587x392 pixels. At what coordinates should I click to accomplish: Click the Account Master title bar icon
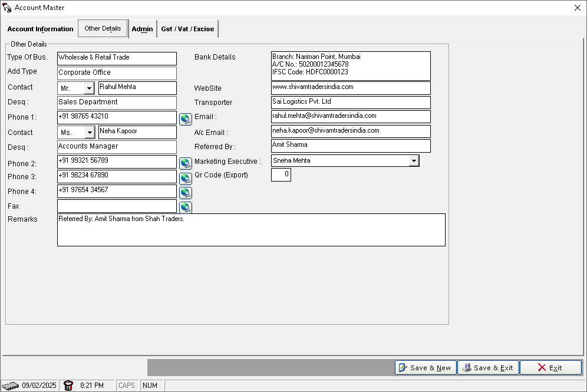point(7,8)
